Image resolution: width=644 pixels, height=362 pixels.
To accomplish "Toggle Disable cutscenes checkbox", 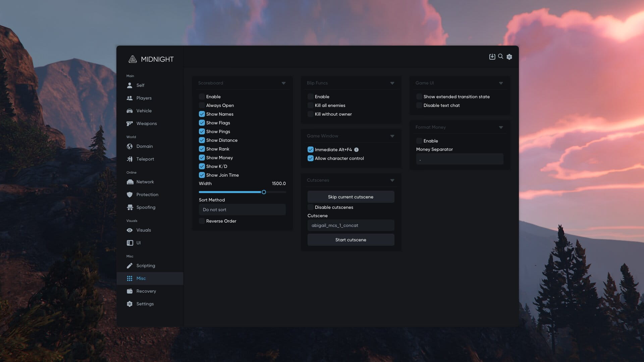I will click(x=310, y=207).
